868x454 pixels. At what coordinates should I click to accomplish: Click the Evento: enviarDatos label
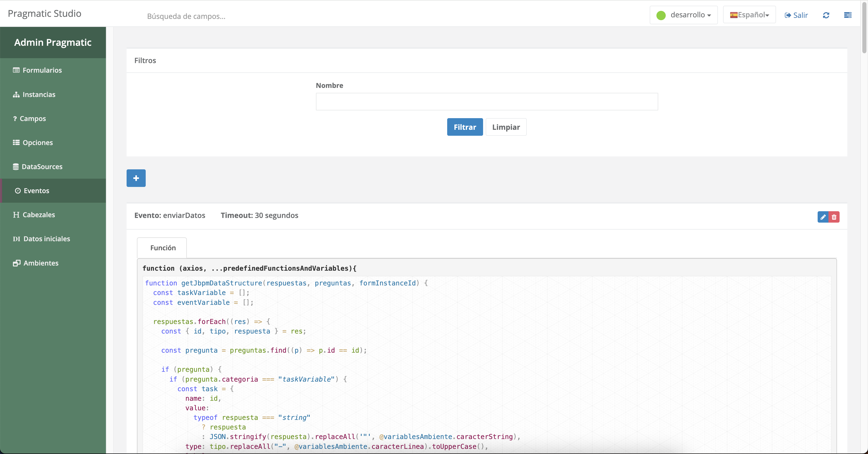click(170, 215)
